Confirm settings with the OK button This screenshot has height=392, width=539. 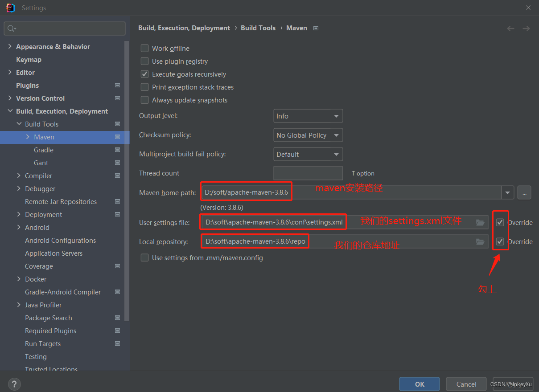(420, 384)
